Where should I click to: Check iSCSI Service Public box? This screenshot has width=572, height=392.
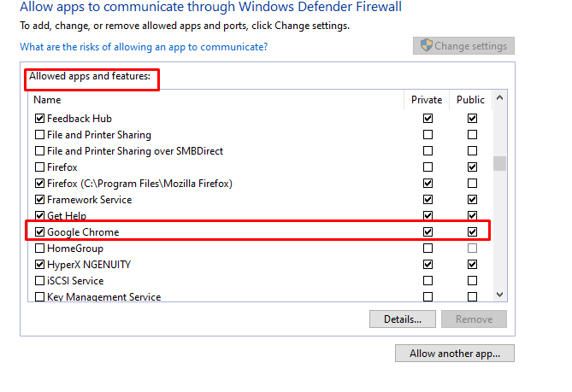(473, 281)
